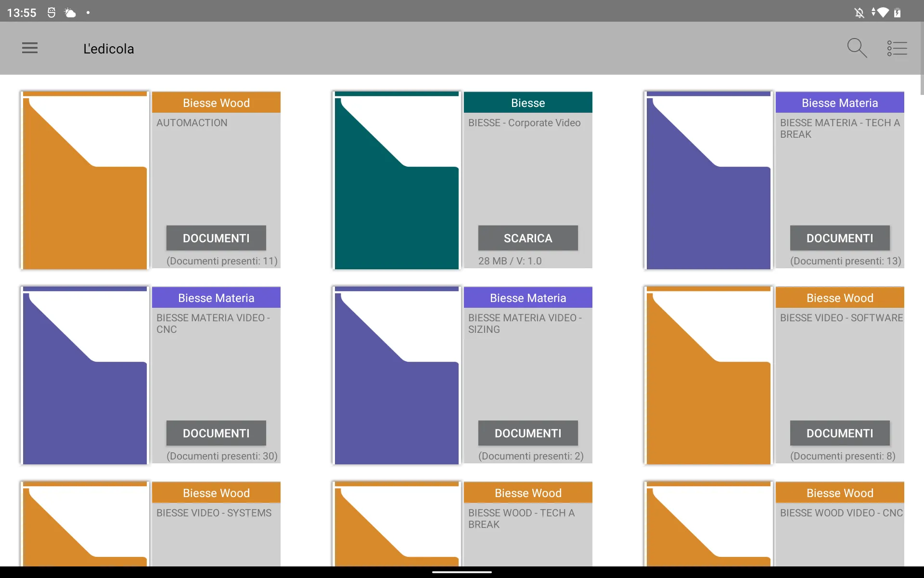924x578 pixels.
Task: Click "(Documenti presenti: 11)" count
Action: (x=222, y=261)
